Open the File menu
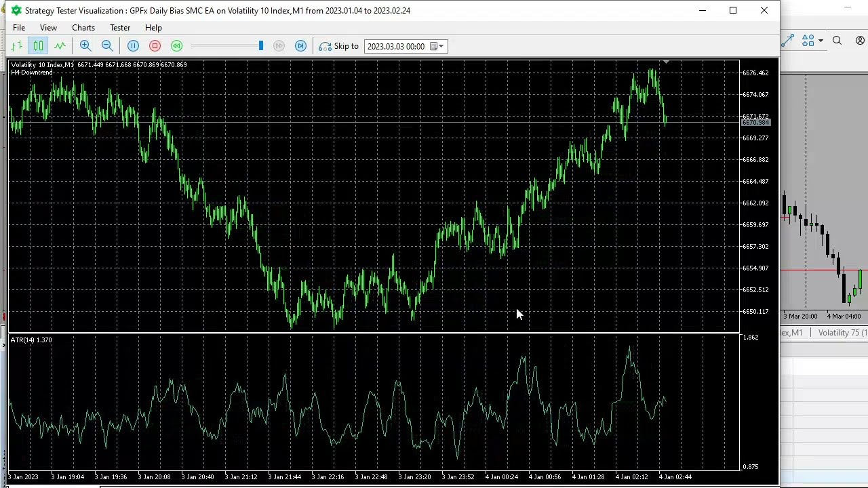Screen dimensions: 868x488 click(x=19, y=28)
